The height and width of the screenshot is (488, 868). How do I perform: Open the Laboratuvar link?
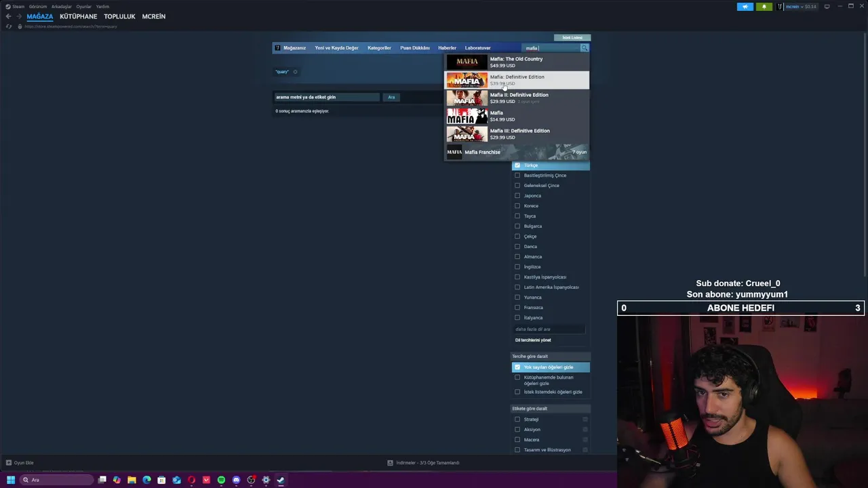pos(478,48)
